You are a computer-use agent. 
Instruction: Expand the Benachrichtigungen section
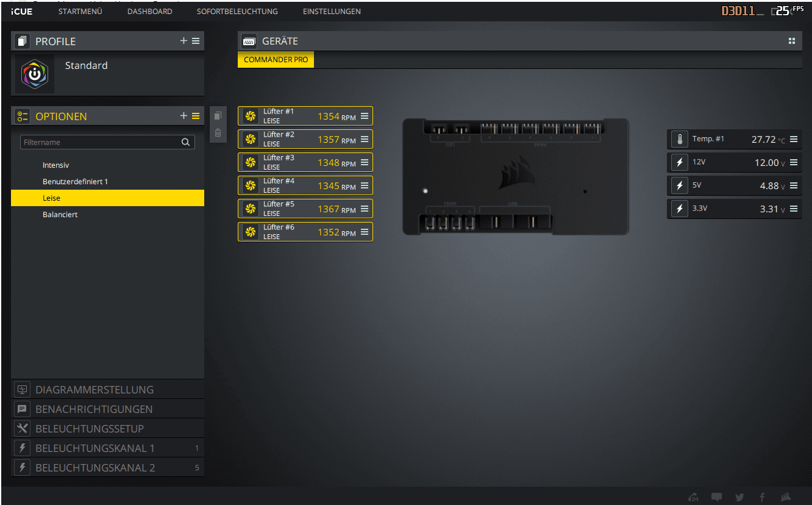coord(107,409)
